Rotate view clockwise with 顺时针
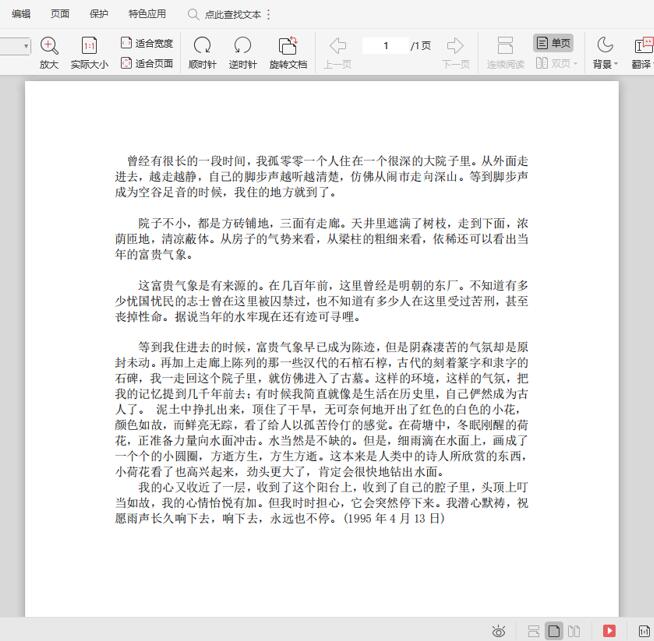 tap(202, 53)
